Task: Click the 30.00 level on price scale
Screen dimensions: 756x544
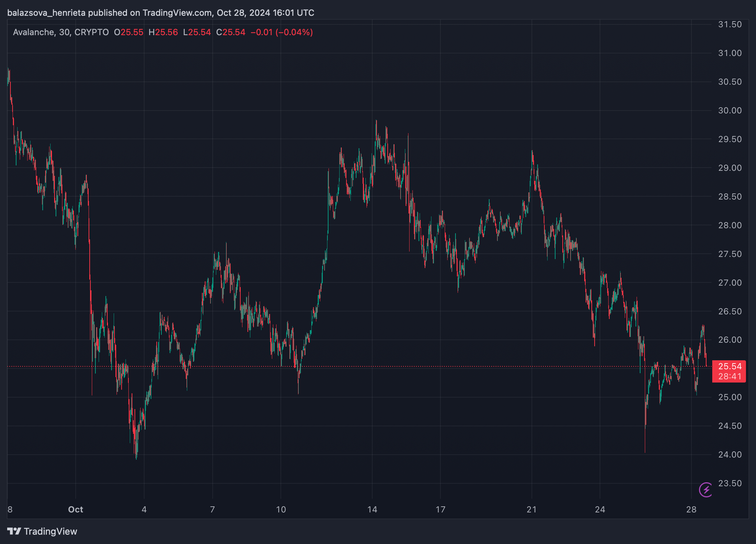Action: (729, 111)
